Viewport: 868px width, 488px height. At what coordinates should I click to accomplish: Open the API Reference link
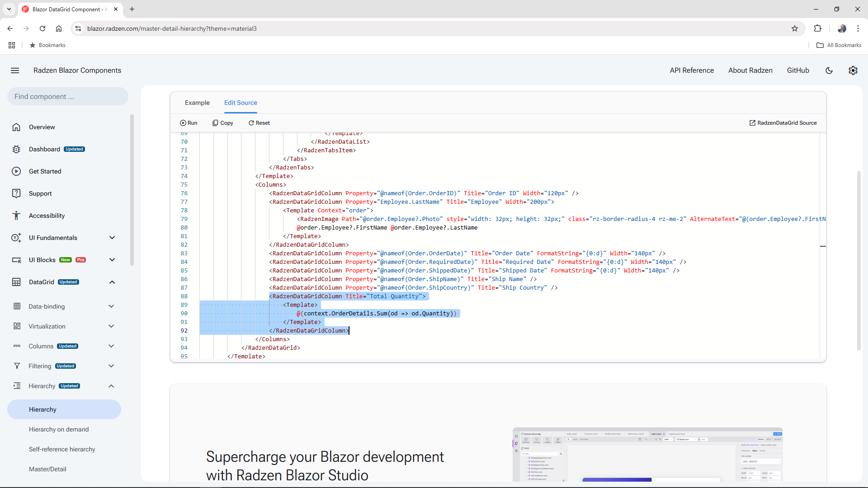coord(692,70)
